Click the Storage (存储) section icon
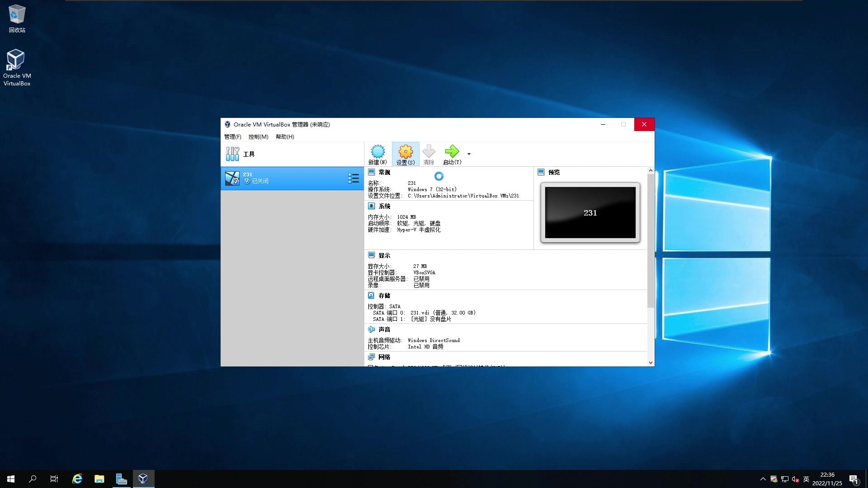Viewport: 868px width, 488px height. (371, 296)
